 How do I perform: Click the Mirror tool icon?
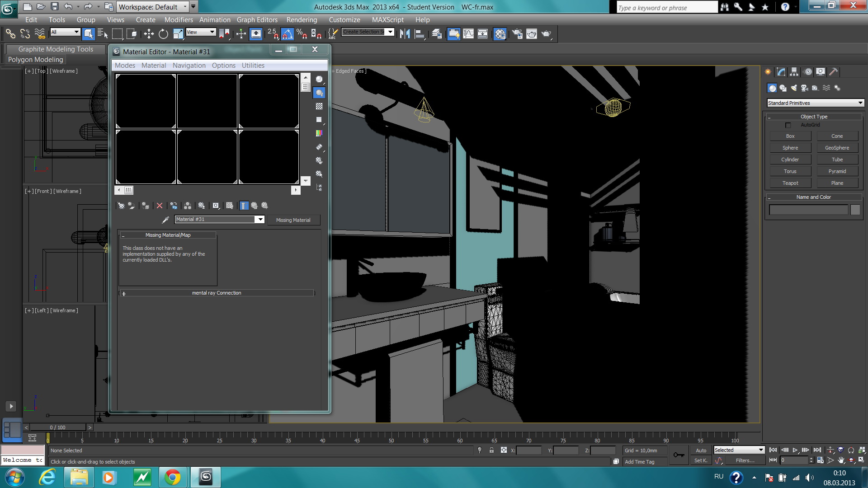coord(405,34)
